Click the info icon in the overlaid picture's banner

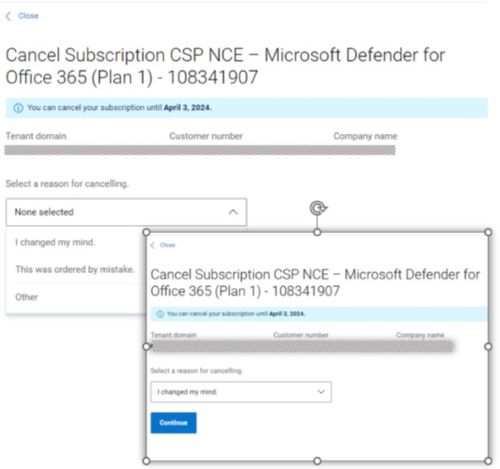click(160, 314)
